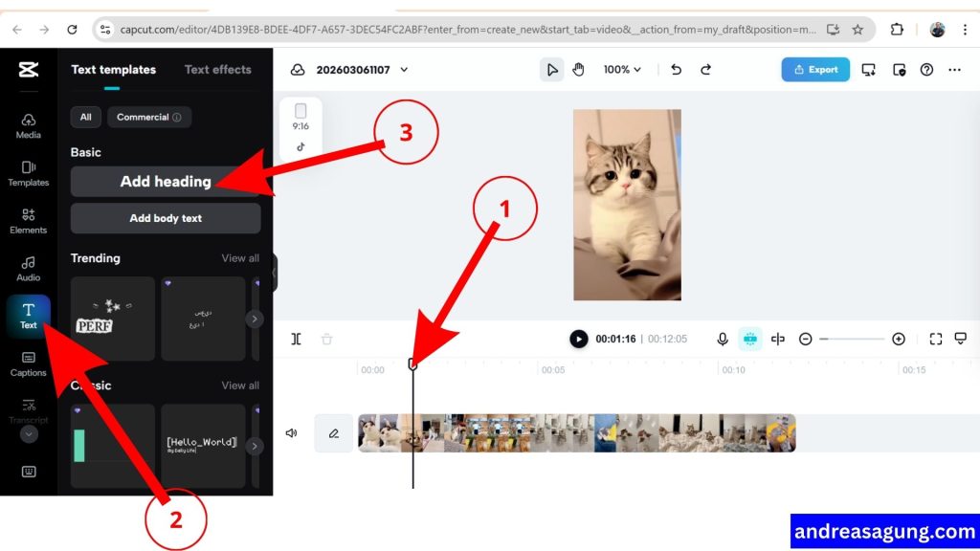Click the blue Export button

[x=815, y=69]
